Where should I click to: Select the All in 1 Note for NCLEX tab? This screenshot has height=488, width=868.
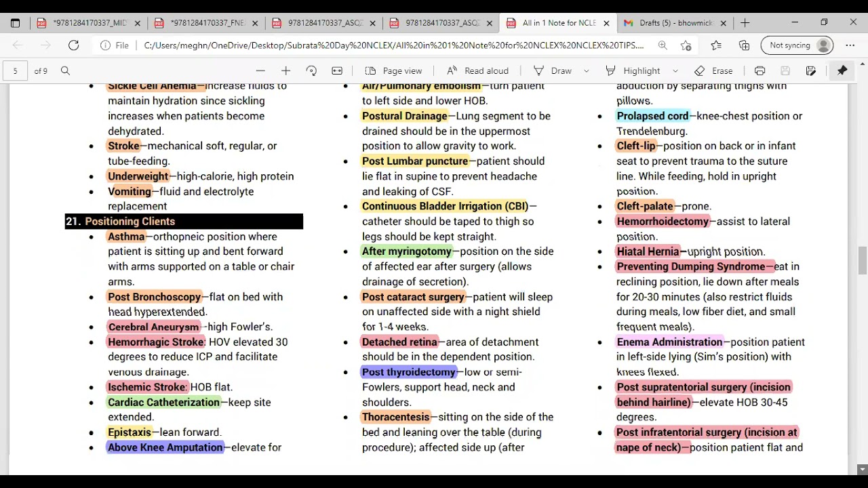pyautogui.click(x=558, y=23)
